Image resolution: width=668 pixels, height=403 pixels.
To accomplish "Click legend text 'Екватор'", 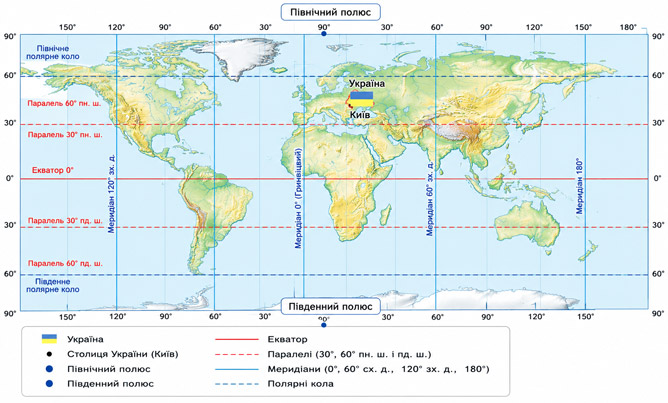I will (287, 340).
